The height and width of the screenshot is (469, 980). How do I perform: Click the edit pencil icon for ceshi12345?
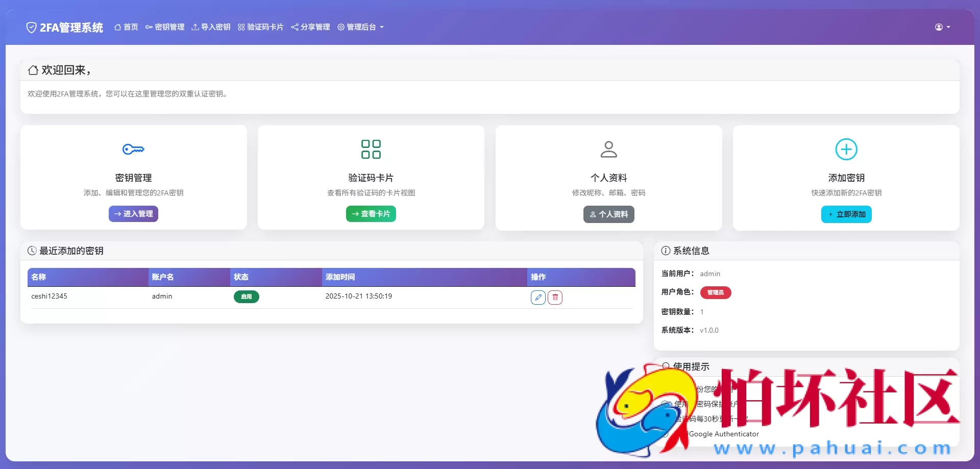538,298
